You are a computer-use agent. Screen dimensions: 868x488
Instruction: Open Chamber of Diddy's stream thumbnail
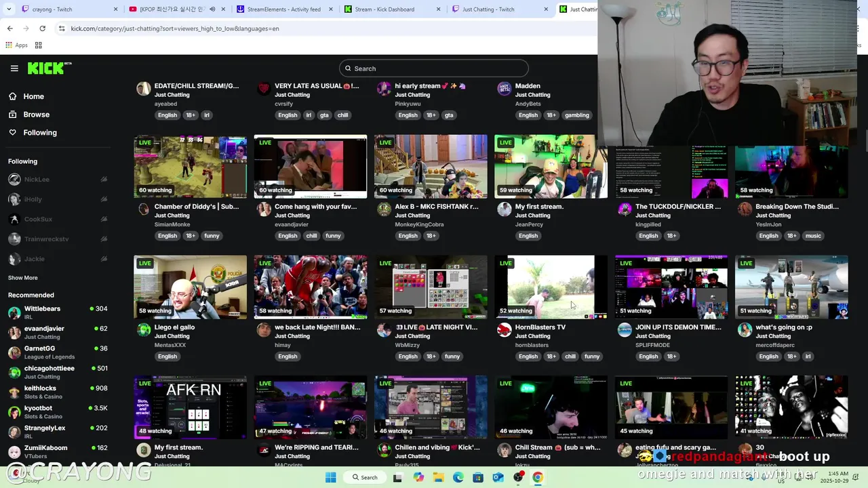coord(190,167)
